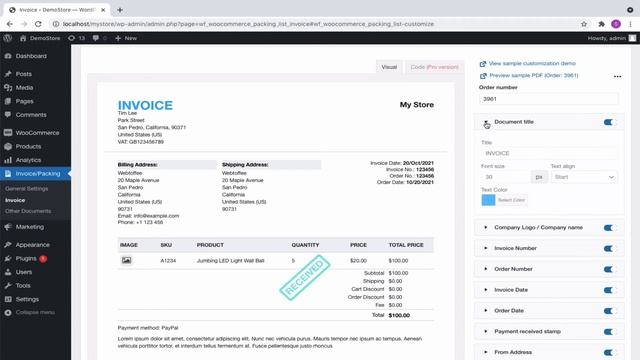Expand the Order Date section
Screen dimensions: 640x360
[x=486, y=311]
